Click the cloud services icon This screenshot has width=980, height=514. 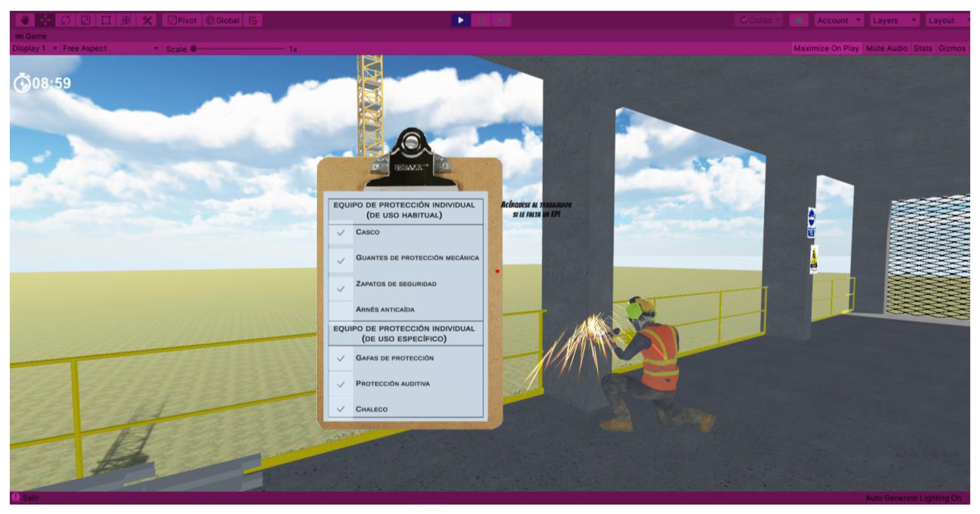click(799, 20)
